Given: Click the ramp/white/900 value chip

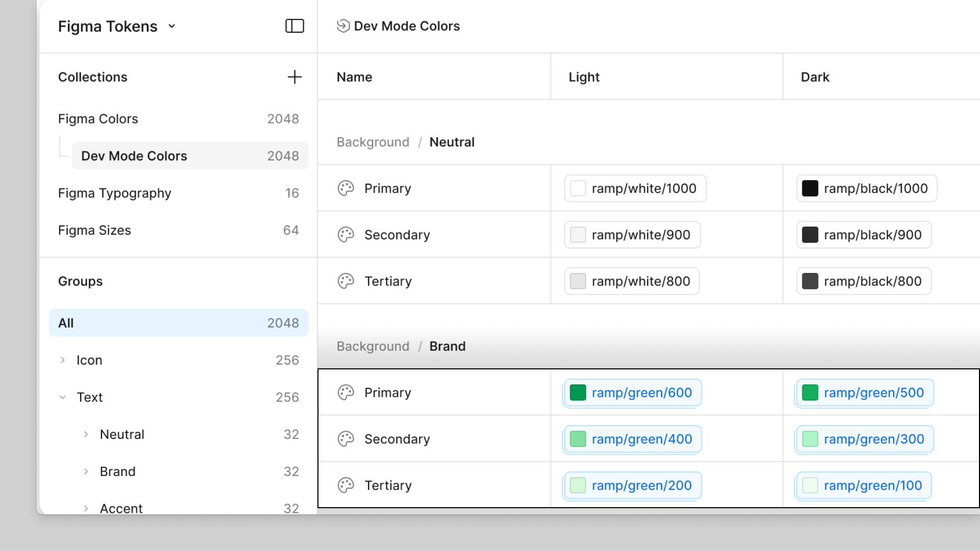Looking at the screenshot, I should pos(632,235).
